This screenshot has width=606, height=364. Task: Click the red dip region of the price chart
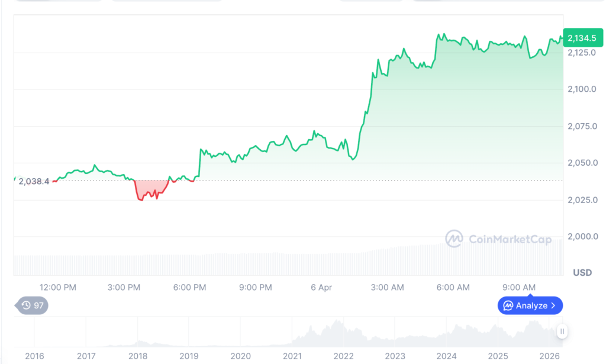coord(149,189)
